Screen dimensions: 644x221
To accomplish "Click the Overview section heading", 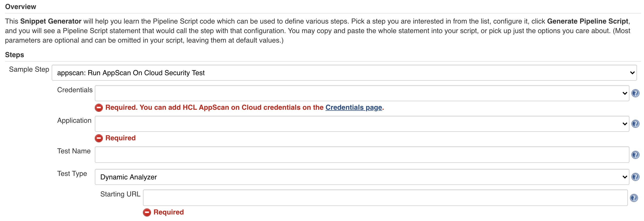I will (21, 7).
